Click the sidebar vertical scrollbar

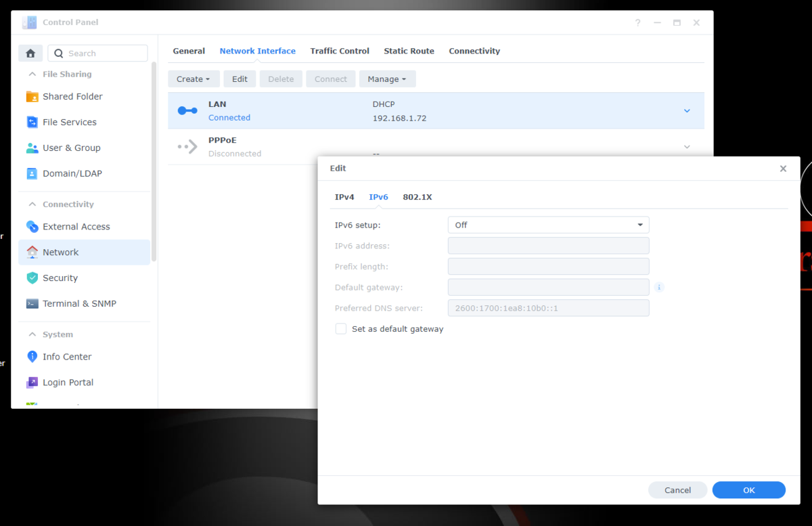[154, 162]
